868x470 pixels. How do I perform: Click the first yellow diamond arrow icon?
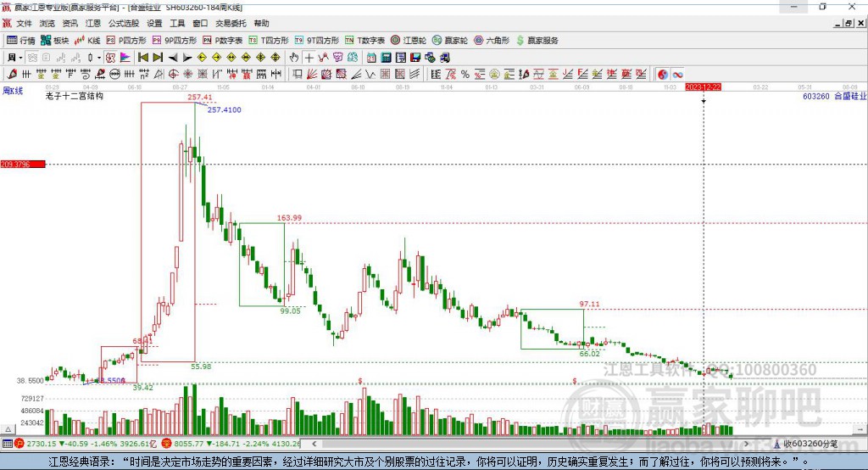coord(202,58)
